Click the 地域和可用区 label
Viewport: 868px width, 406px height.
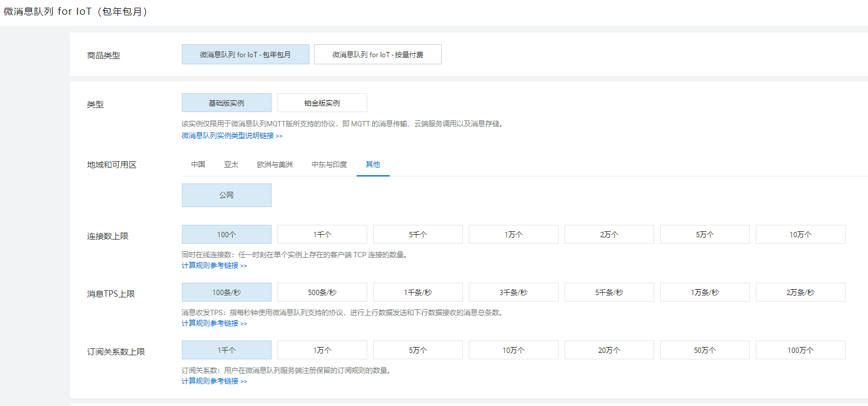point(112,165)
